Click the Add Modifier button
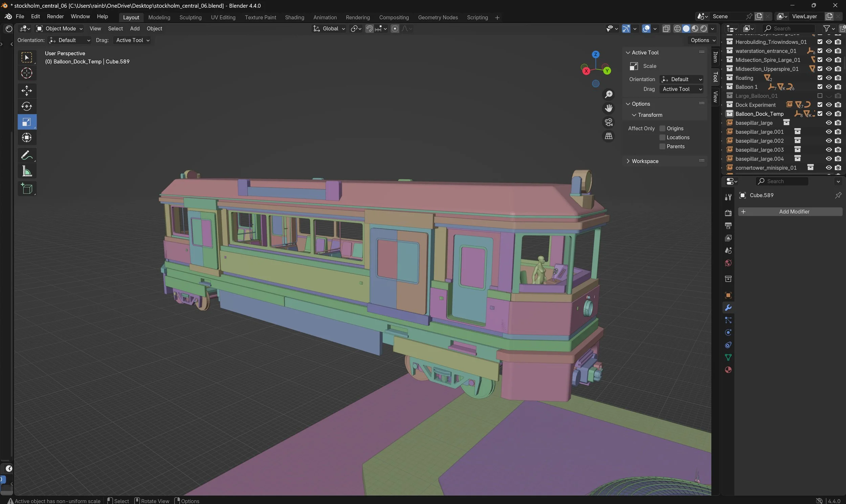Viewport: 846px width, 504px height. 790,211
